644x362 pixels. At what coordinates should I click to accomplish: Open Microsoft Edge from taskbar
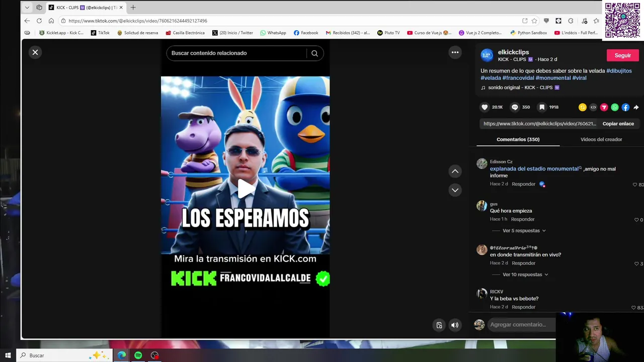(122, 355)
